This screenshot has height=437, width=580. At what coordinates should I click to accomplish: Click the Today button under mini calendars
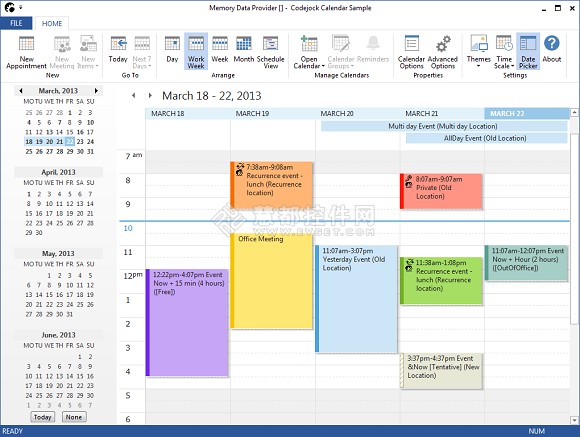(43, 417)
